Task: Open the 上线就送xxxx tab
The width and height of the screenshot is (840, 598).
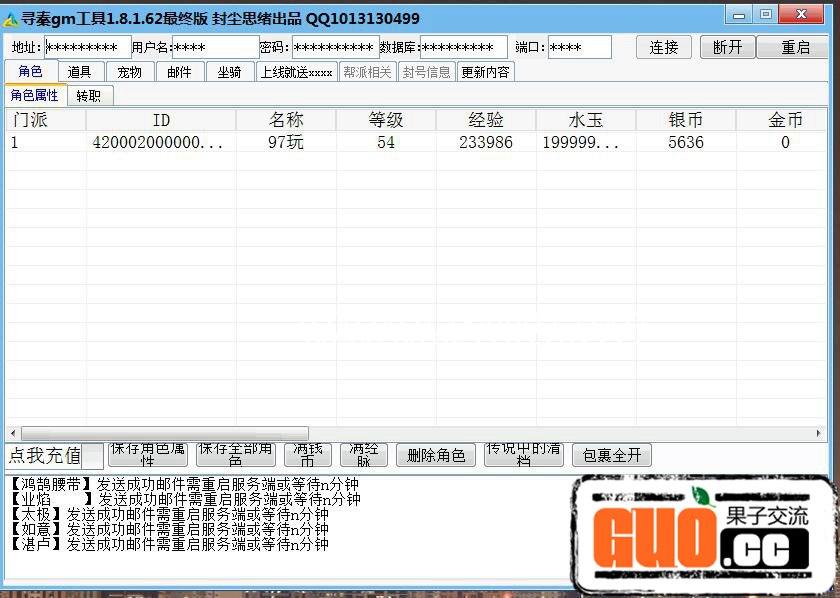Action: (x=297, y=72)
